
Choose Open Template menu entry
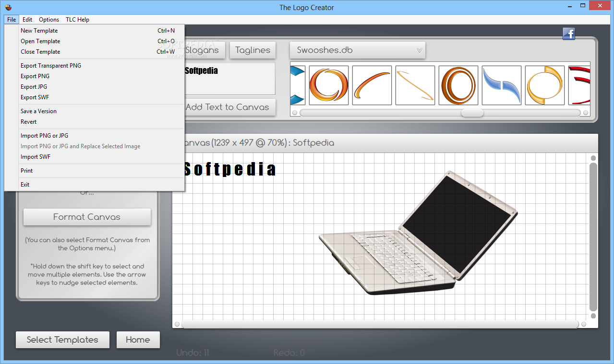[94, 41]
